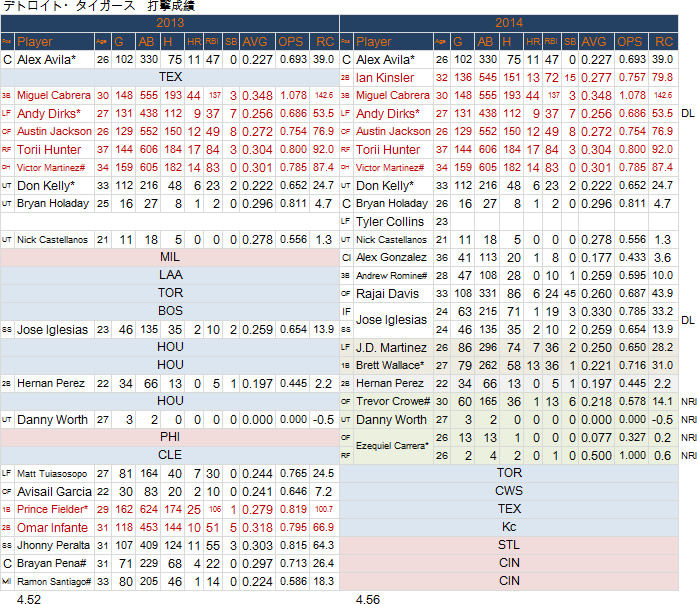
Task: Click Avisail Garcia's 0.646 OPS cell
Action: (x=293, y=492)
